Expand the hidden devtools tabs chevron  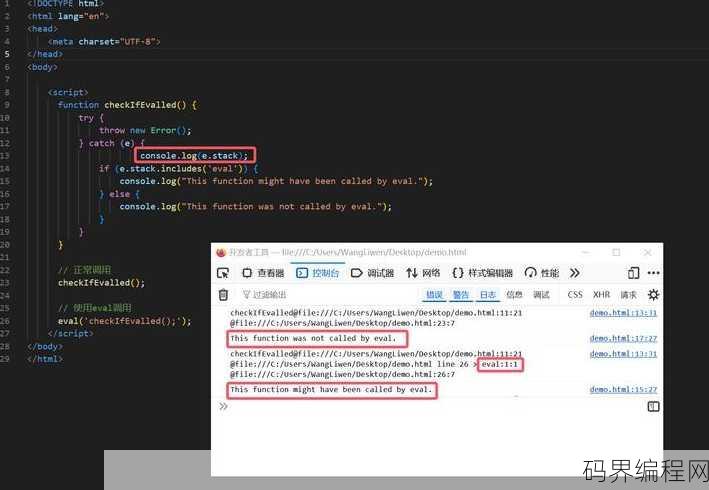point(575,273)
